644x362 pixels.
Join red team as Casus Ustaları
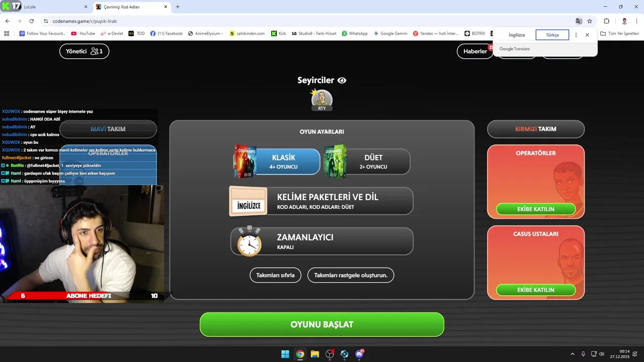tap(536, 290)
